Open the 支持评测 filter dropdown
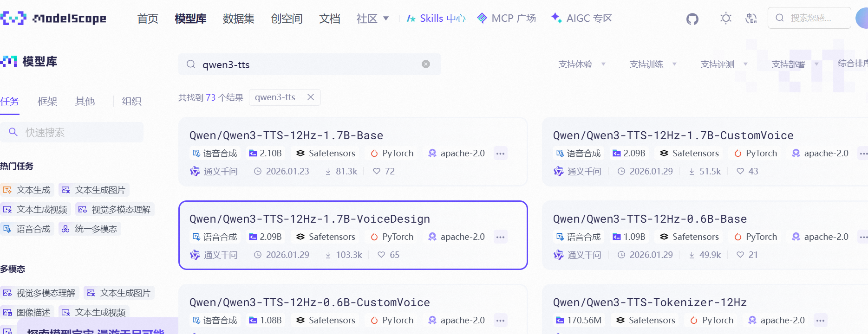This screenshot has height=334, width=868. pos(724,64)
